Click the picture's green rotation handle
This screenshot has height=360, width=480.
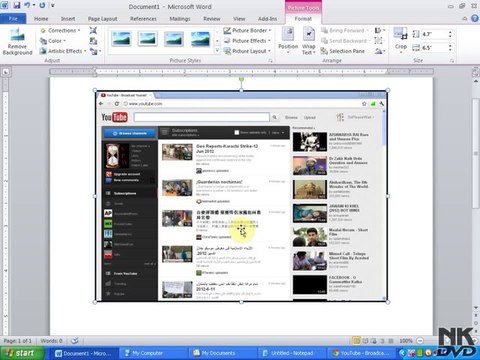pyautogui.click(x=241, y=79)
